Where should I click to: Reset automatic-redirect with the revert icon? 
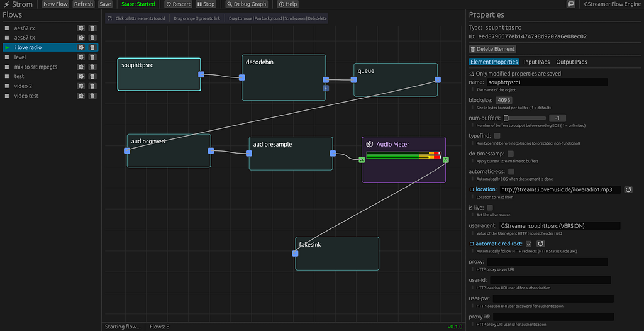pyautogui.click(x=540, y=244)
